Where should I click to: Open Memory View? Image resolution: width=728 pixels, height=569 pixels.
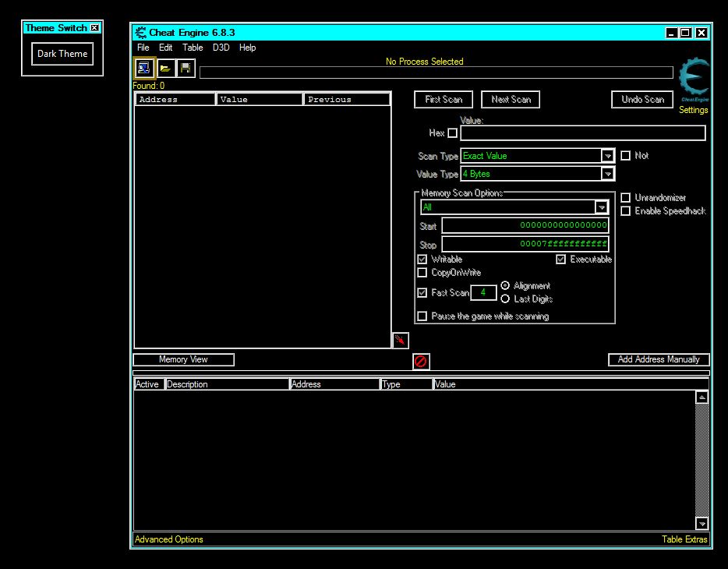[183, 359]
